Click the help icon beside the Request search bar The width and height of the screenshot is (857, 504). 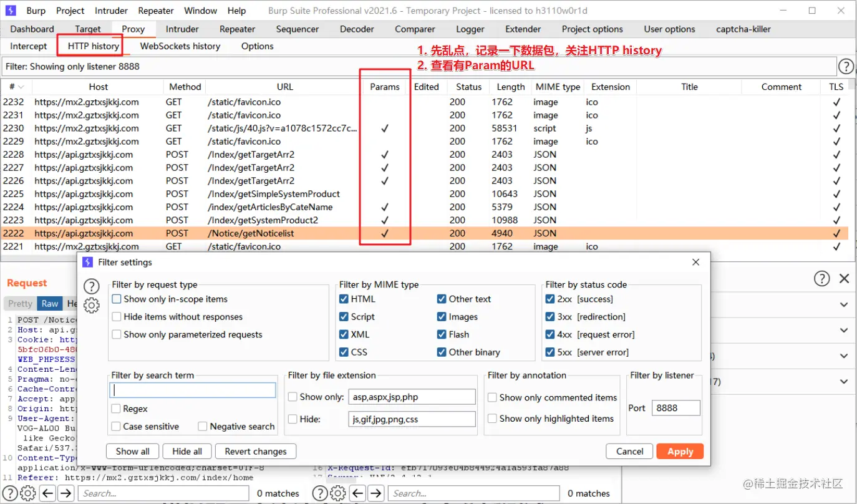click(10, 493)
